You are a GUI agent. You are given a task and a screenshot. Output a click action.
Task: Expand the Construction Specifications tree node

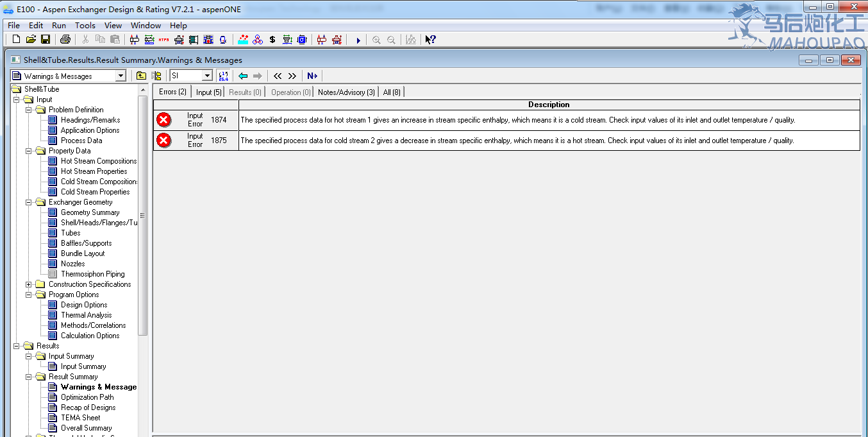[29, 284]
